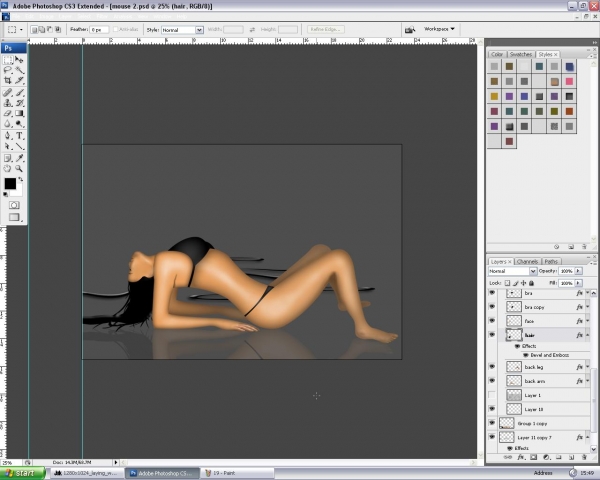Screen dimensions: 600x480
Task: Open the tool preset picker arrow
Action: click(21, 29)
